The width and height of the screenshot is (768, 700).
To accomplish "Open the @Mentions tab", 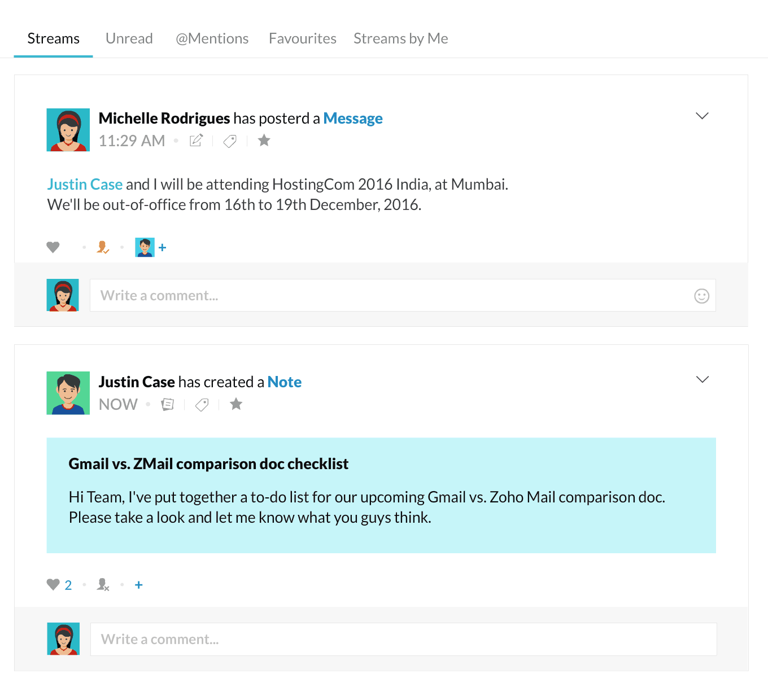I will (x=212, y=38).
